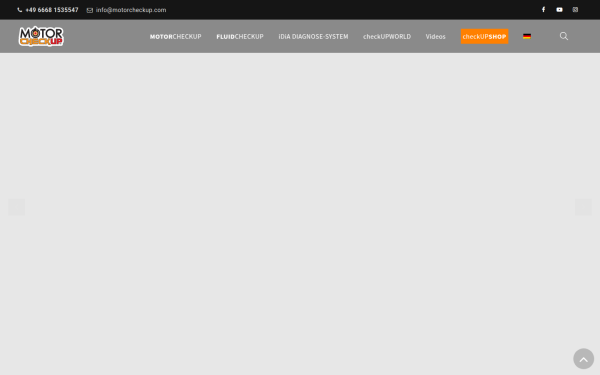Click the orange checkUPSHOP button
This screenshot has width=600, height=375.
tap(484, 36)
